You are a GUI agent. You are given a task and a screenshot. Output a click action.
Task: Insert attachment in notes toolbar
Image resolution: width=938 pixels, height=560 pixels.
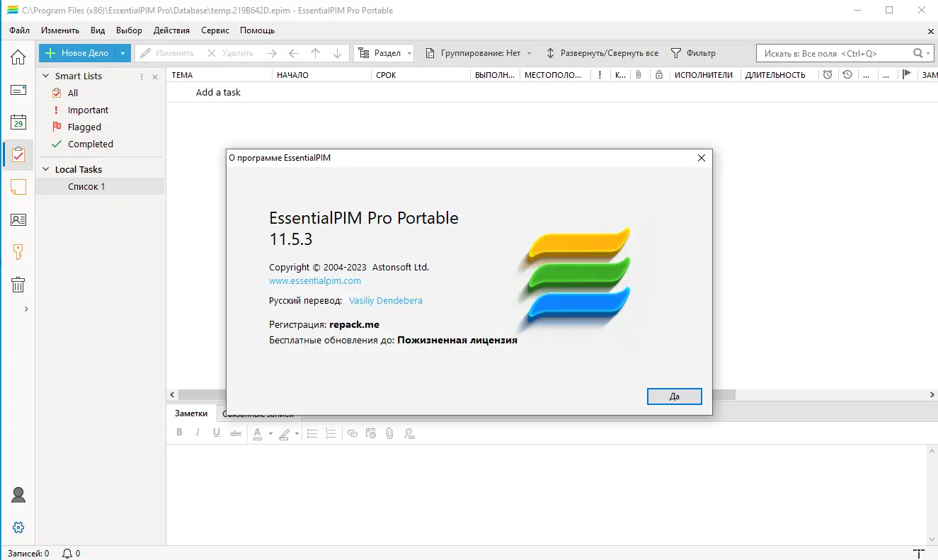coord(389,433)
